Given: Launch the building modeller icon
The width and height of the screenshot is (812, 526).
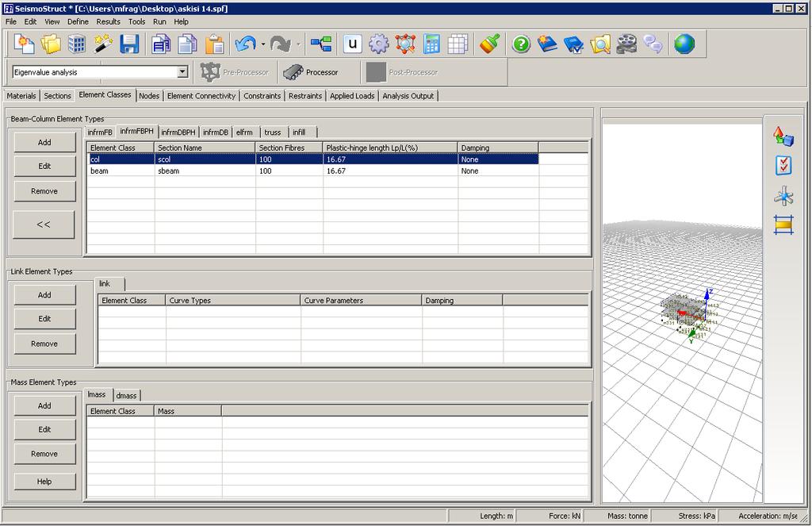Looking at the screenshot, I should point(77,44).
